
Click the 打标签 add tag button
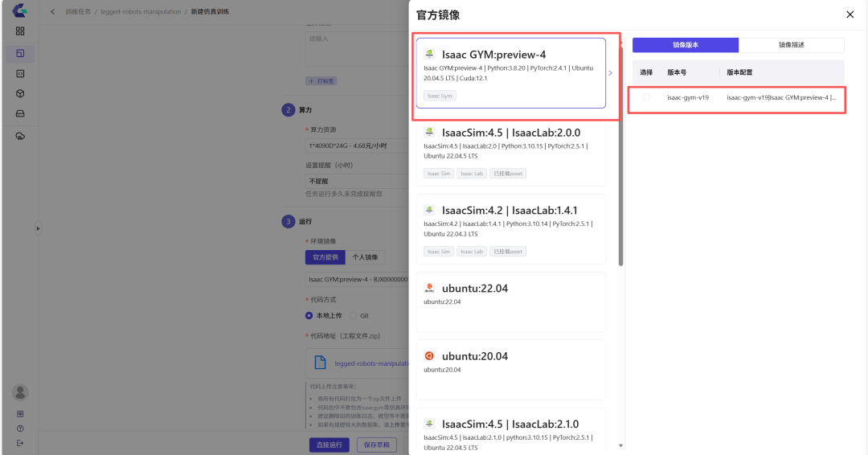pyautogui.click(x=321, y=81)
